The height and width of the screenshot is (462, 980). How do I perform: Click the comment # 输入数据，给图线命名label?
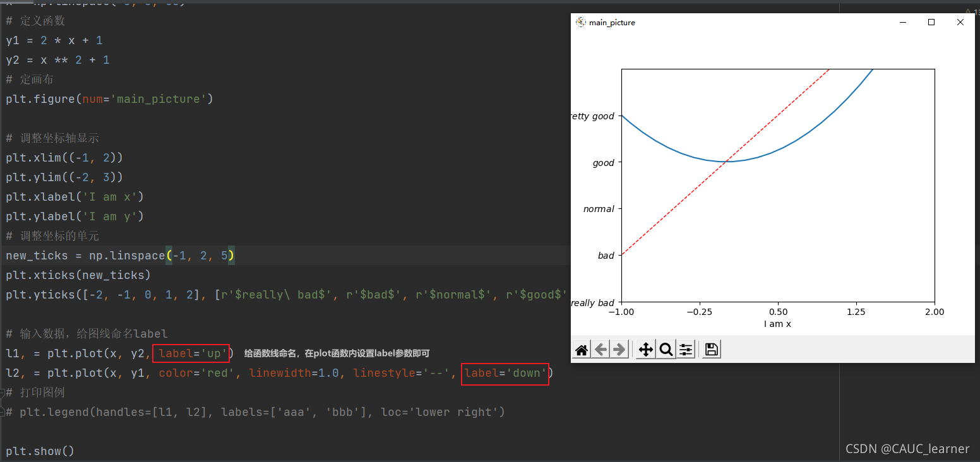point(87,334)
